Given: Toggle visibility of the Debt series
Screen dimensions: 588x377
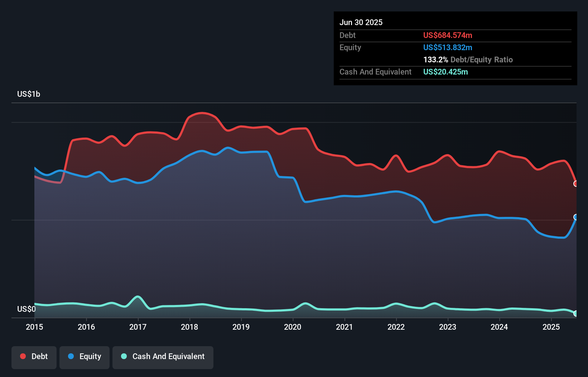Looking at the screenshot, I should (34, 357).
